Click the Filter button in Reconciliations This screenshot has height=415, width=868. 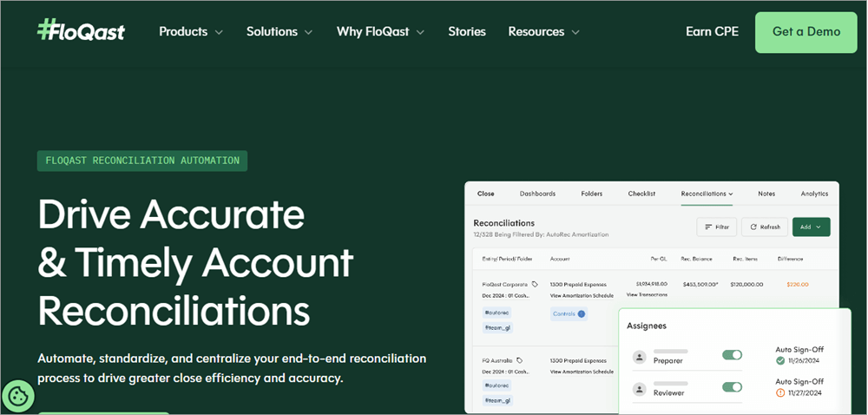[x=717, y=227]
